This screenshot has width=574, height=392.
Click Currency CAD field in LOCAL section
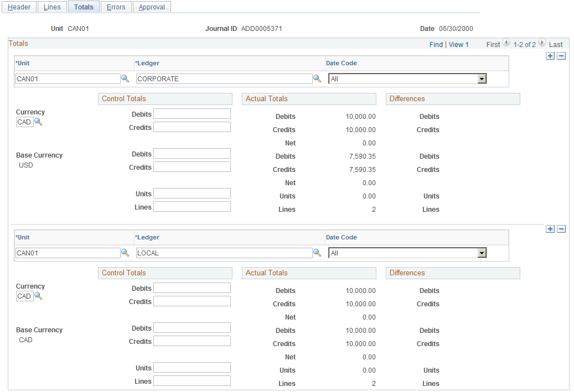(x=24, y=296)
